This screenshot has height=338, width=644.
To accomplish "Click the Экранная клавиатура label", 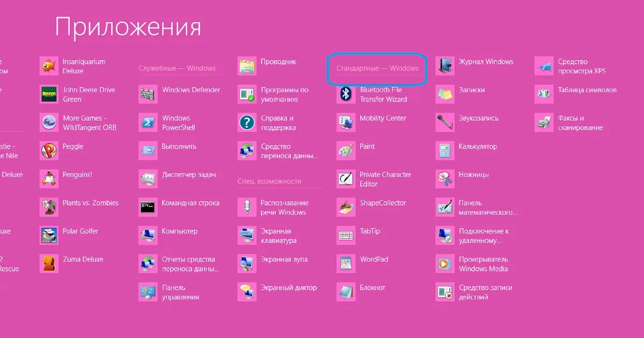I will click(279, 236).
